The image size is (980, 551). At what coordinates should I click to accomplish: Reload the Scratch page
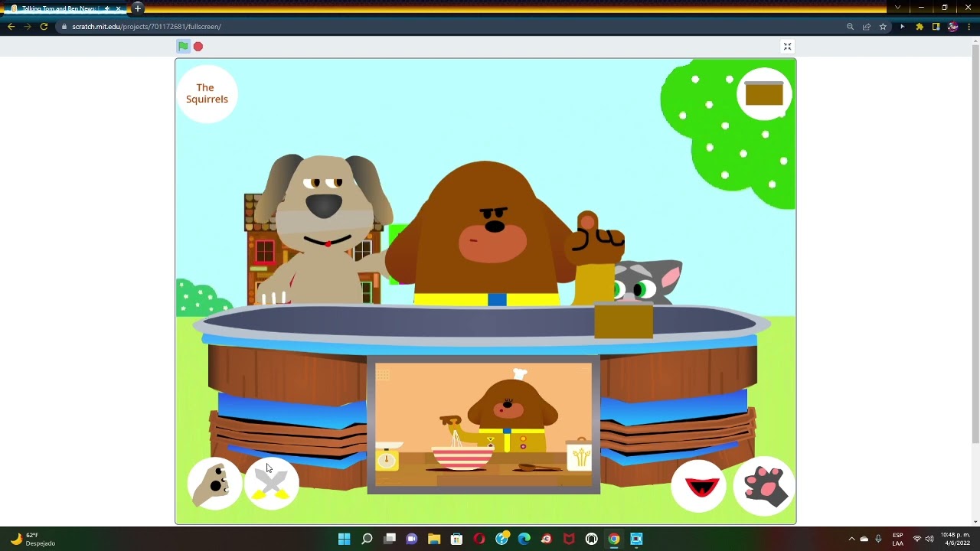(x=44, y=27)
